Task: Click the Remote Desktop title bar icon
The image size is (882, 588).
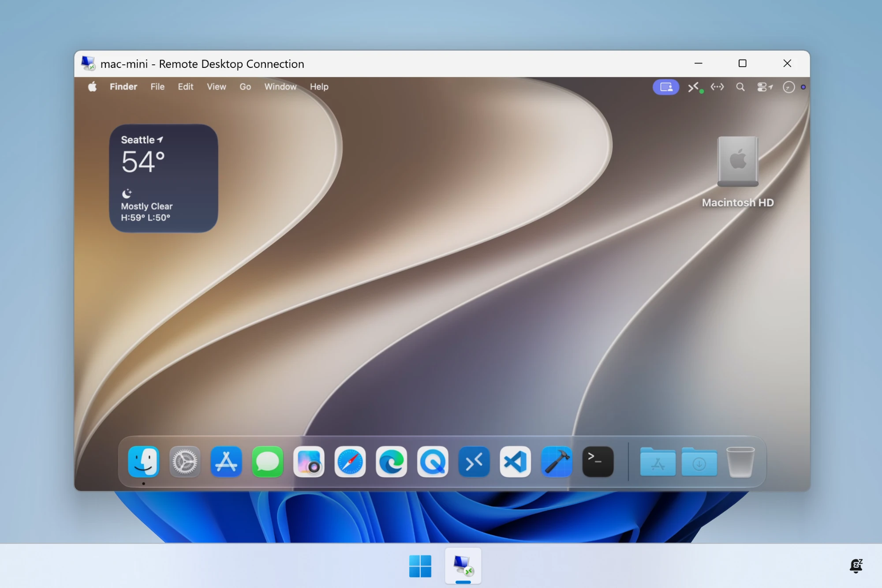Action: [88, 64]
